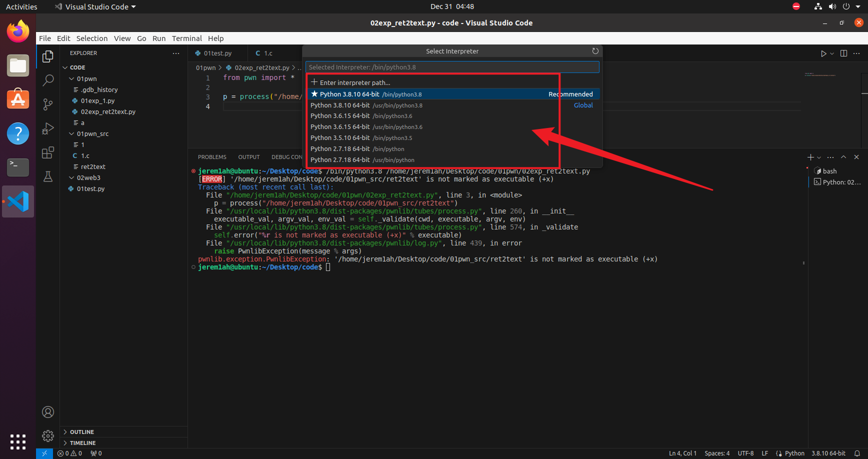This screenshot has width=868, height=459.
Task: Click the Ln 4, Col 1 status item
Action: click(682, 453)
